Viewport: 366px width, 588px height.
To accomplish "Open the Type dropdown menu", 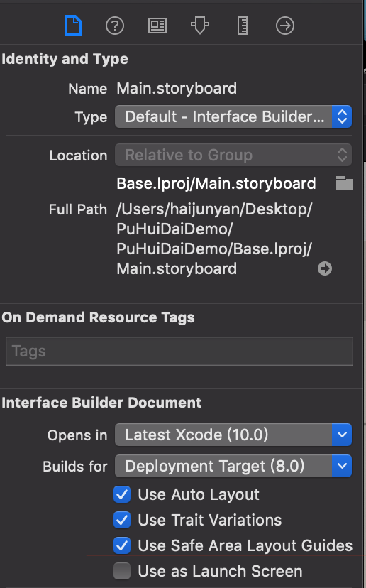I will 233,116.
